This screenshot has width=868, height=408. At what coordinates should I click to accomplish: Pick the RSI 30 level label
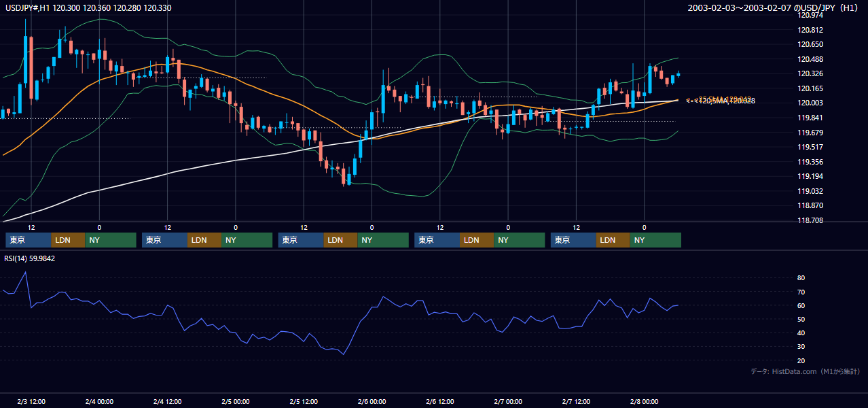[x=801, y=347]
